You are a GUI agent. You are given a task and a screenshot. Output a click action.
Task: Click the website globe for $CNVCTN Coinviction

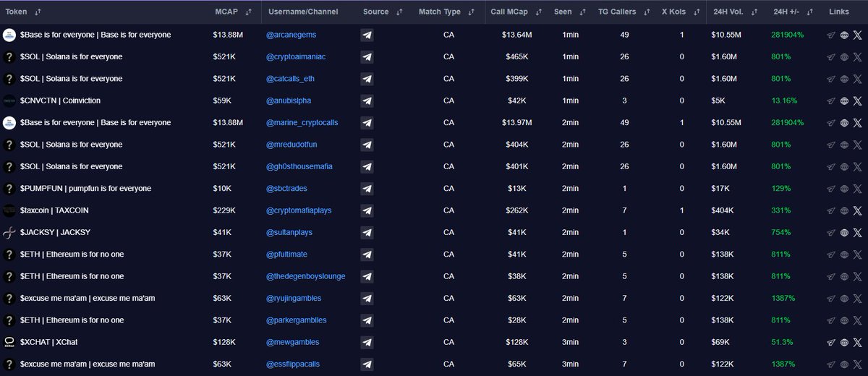click(x=844, y=101)
